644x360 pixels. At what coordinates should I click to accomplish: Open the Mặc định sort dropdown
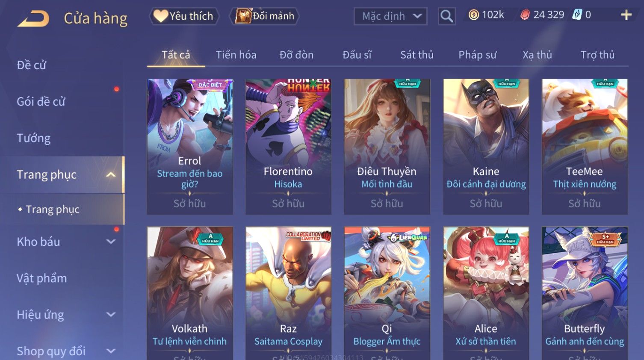point(390,16)
